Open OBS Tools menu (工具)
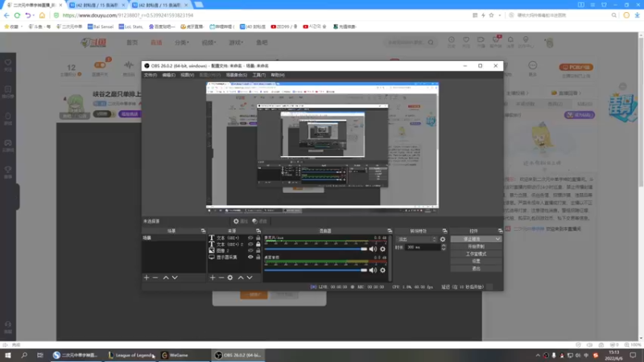 click(x=258, y=75)
